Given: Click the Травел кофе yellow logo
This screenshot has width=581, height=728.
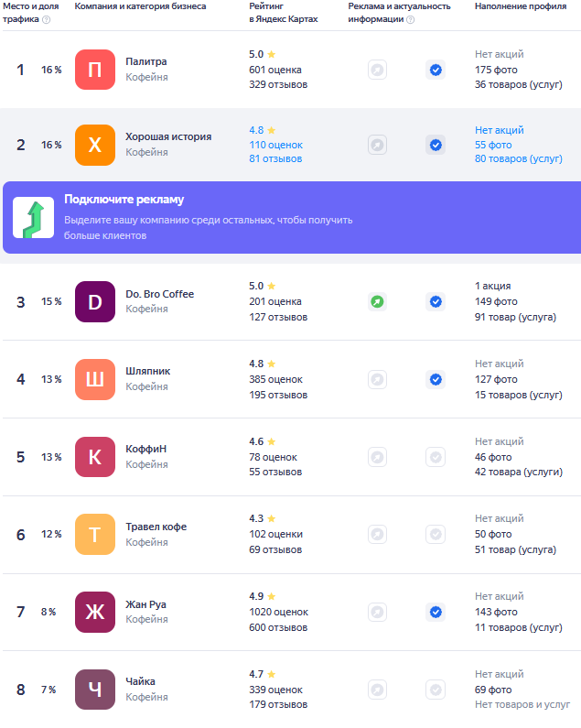Looking at the screenshot, I should (95, 535).
